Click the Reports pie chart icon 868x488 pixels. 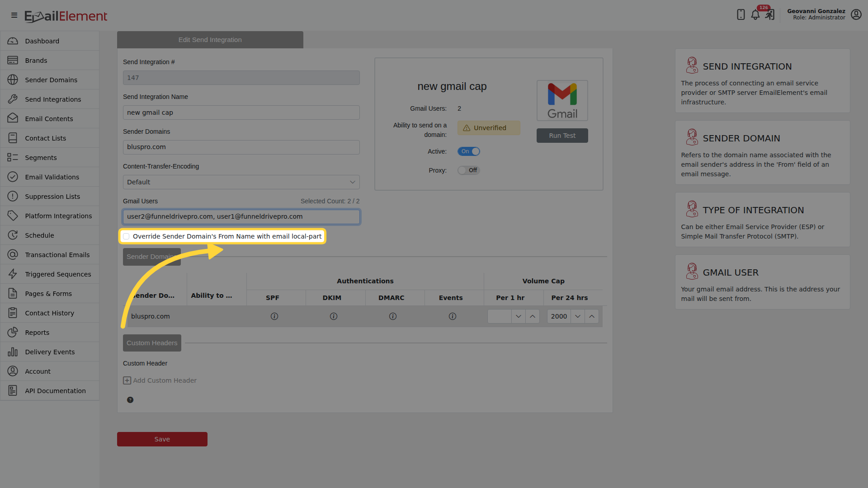(x=13, y=332)
